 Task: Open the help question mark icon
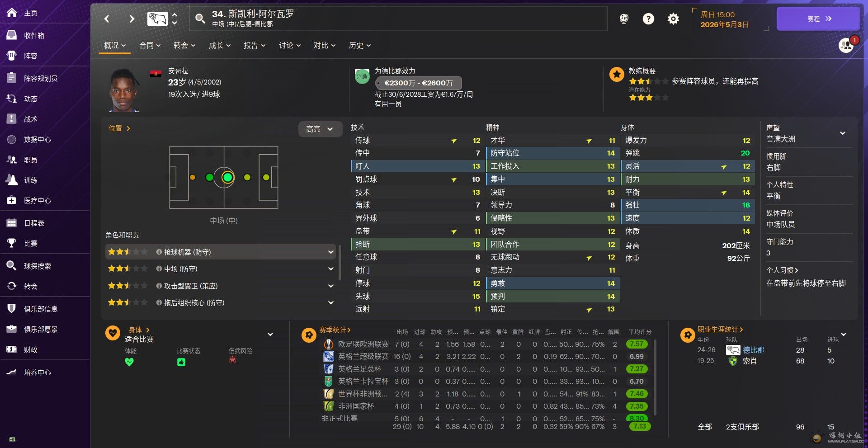(648, 19)
